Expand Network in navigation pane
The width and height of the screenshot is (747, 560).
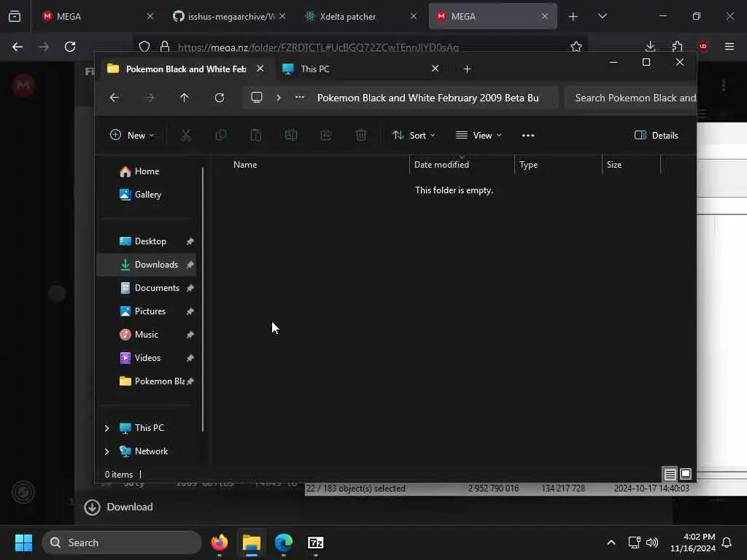pyautogui.click(x=107, y=451)
